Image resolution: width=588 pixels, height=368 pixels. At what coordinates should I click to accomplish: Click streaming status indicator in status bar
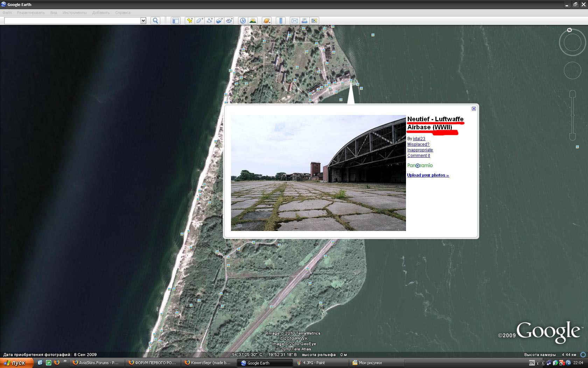coord(583,354)
